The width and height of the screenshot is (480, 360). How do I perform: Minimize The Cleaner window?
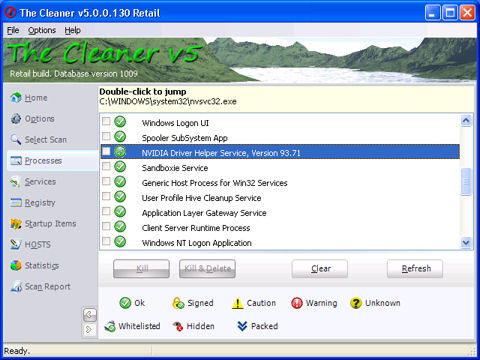pyautogui.click(x=433, y=13)
